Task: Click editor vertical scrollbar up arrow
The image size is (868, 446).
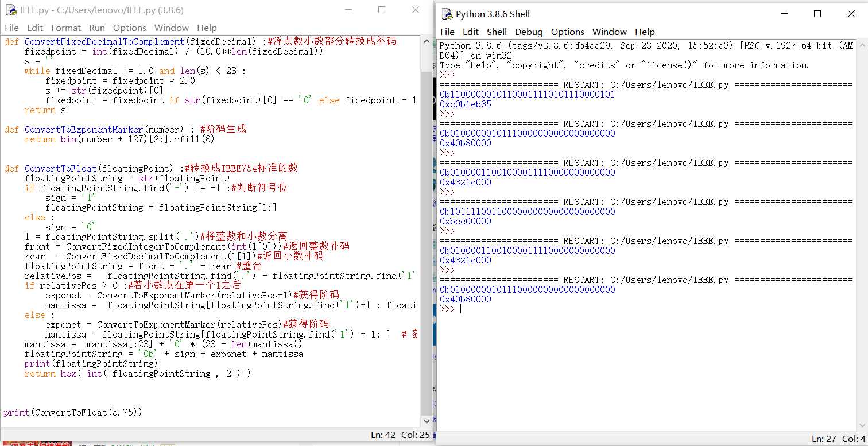Action: 427,41
